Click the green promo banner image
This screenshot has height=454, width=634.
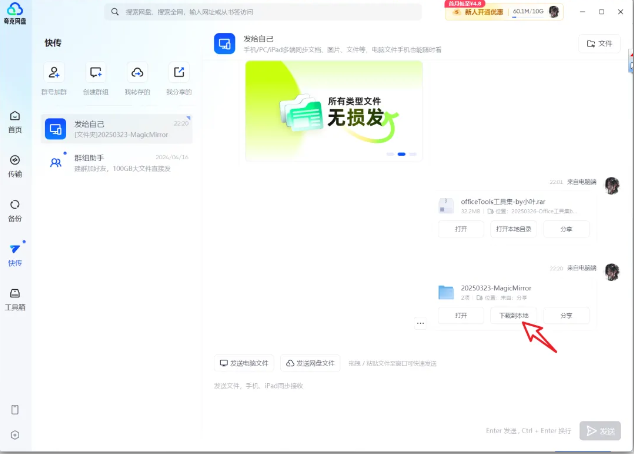(x=333, y=110)
